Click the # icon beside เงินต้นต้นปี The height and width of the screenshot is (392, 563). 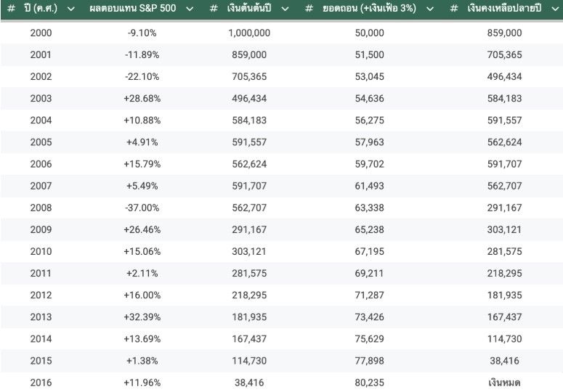214,9
